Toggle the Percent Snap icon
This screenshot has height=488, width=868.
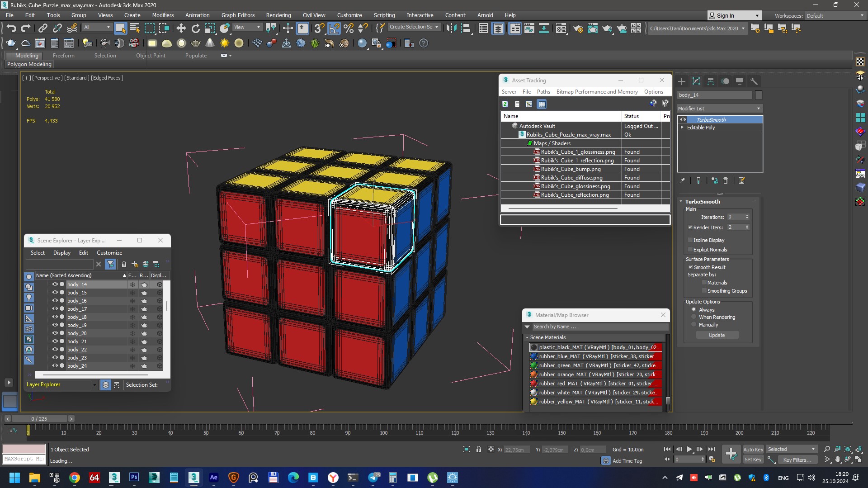[349, 28]
